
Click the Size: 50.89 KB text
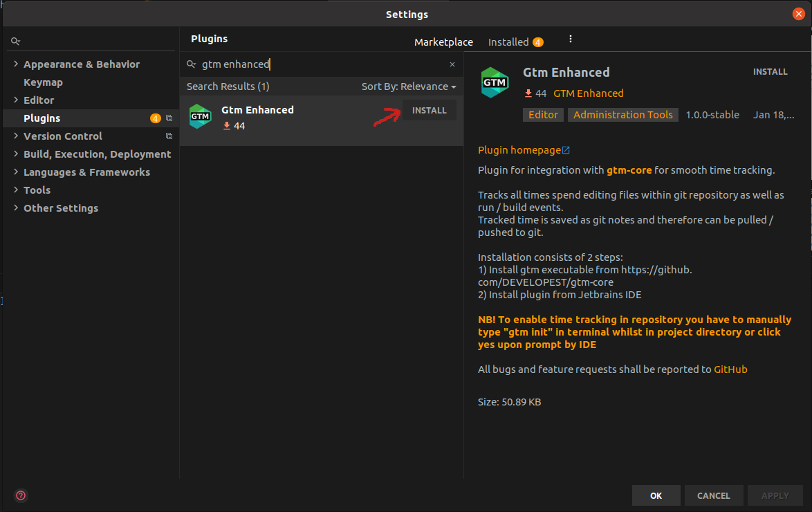coord(510,402)
